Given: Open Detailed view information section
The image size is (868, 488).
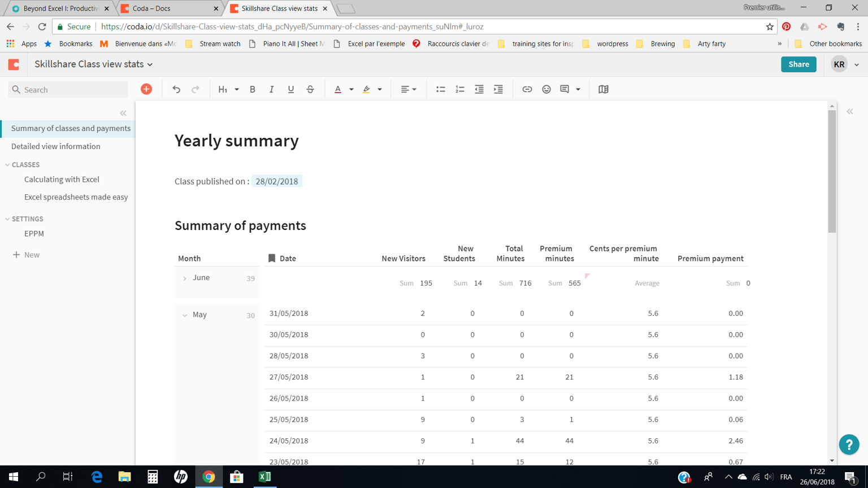Looking at the screenshot, I should pos(56,146).
